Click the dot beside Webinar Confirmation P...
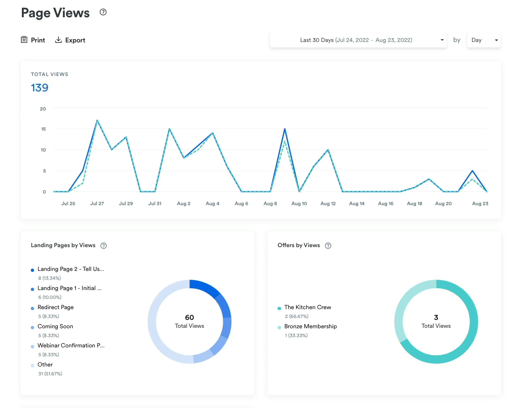 click(32, 346)
